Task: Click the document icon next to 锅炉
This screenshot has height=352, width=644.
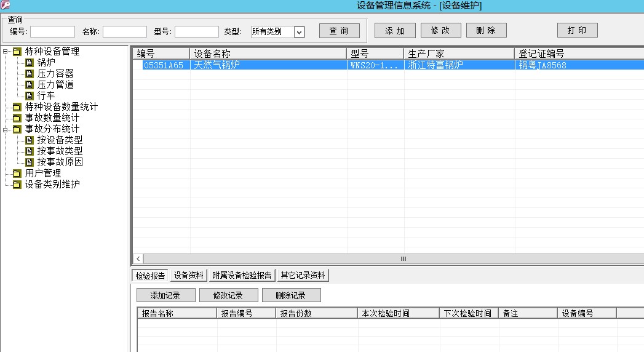Action: pos(29,62)
